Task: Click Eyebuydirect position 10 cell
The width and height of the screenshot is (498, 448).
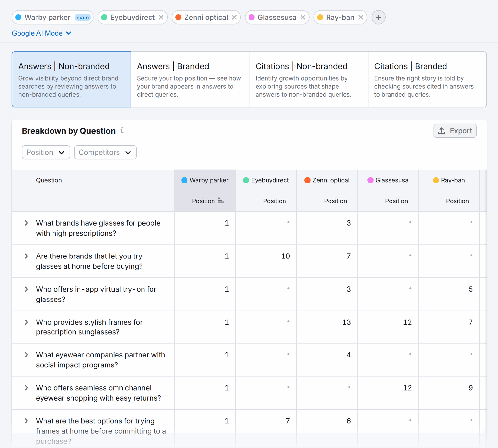Action: [285, 256]
